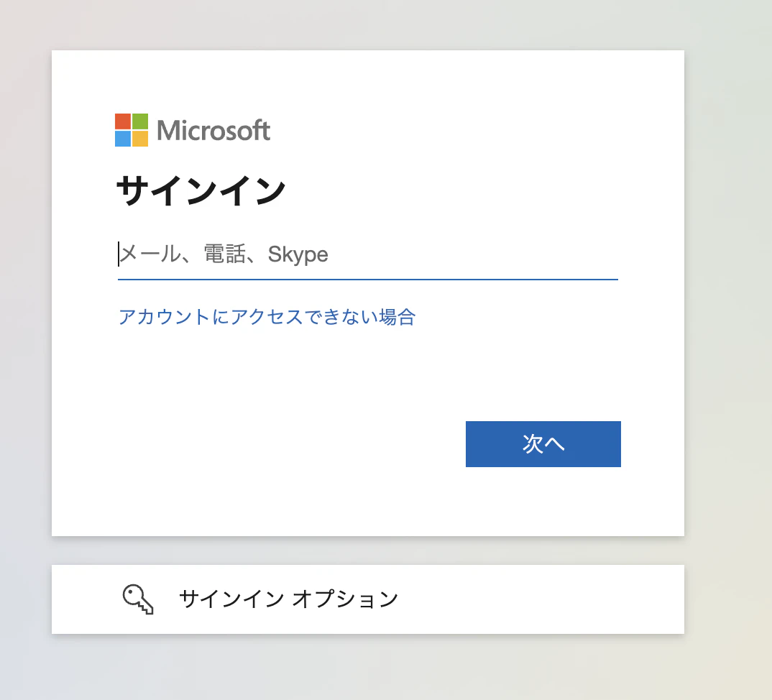Screen dimensions: 772x700
Task: Click the blue 次へ submit button
Action: (x=543, y=444)
